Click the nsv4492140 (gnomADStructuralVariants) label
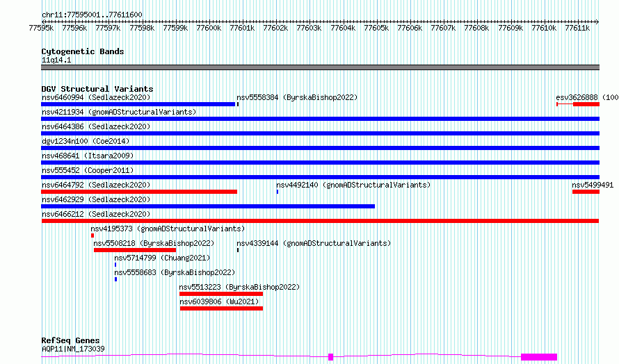Viewport: 619px width, 364px height. [353, 185]
